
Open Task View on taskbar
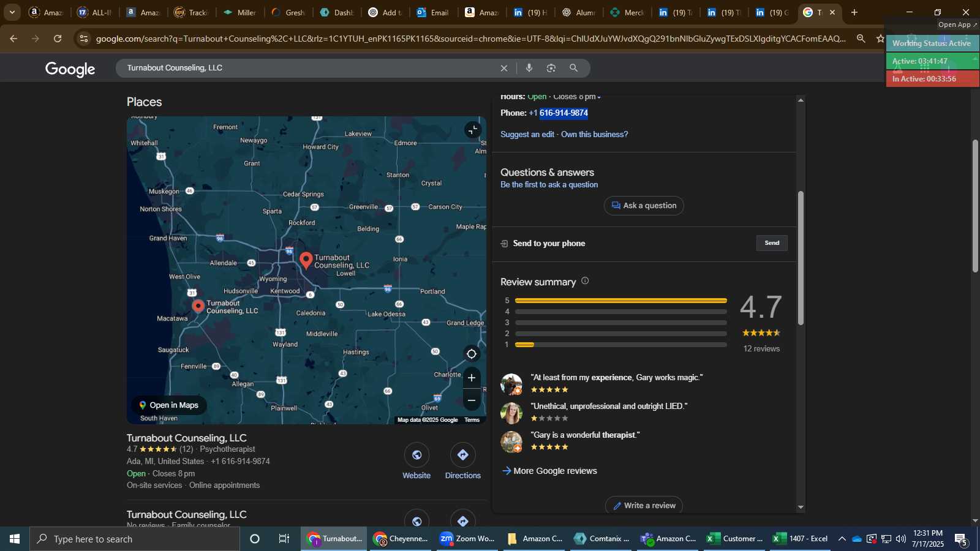click(284, 539)
